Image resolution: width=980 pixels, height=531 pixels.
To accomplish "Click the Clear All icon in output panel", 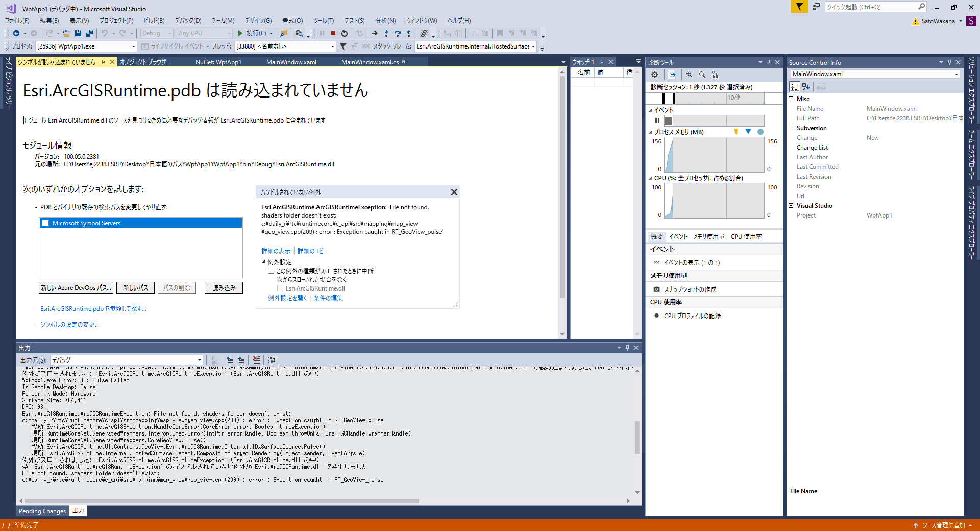I will (256, 360).
